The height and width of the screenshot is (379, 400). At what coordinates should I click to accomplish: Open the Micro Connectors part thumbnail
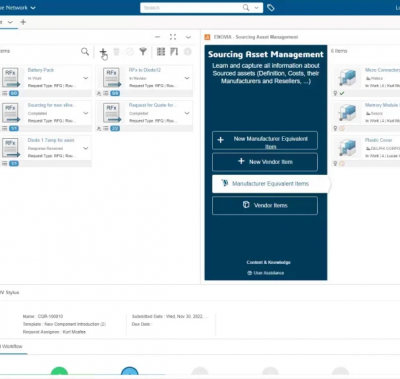(x=348, y=78)
